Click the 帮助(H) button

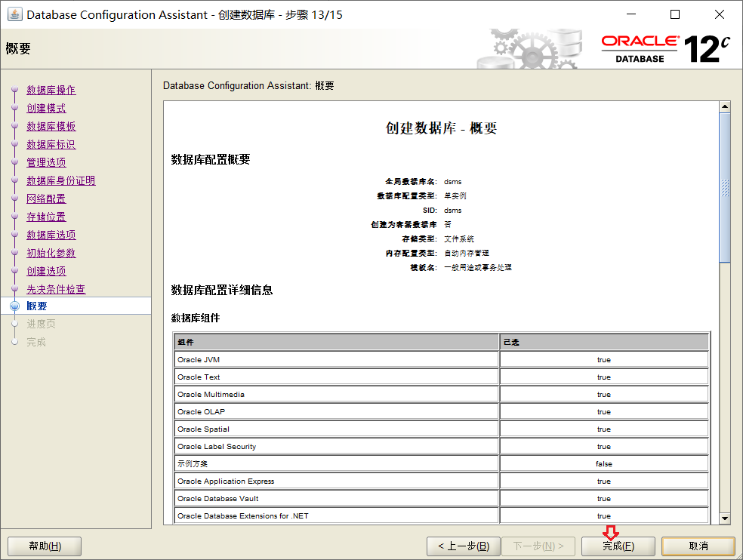(x=45, y=546)
